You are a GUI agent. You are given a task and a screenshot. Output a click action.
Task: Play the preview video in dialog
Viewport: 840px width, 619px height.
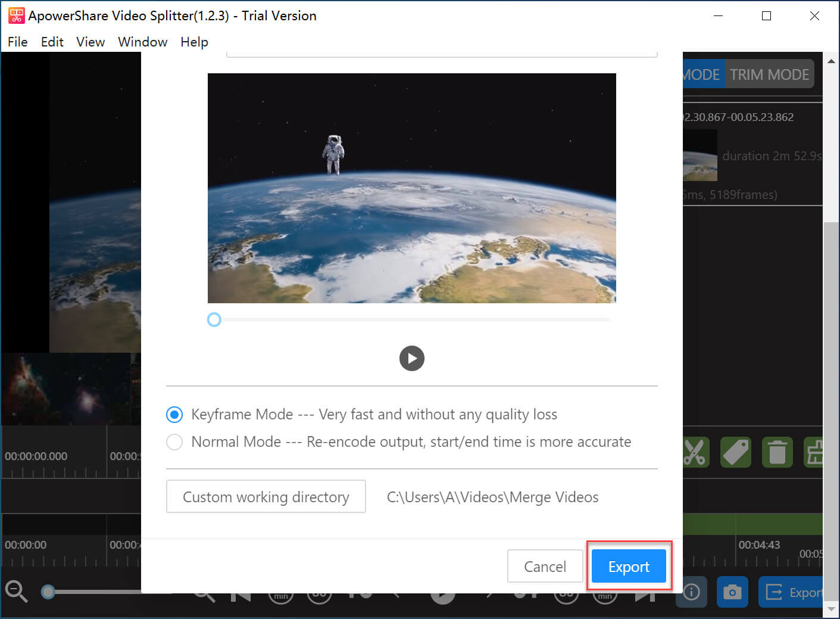(411, 359)
